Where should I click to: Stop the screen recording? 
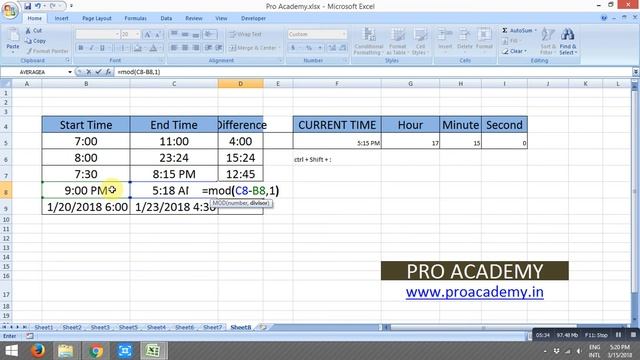(x=633, y=335)
